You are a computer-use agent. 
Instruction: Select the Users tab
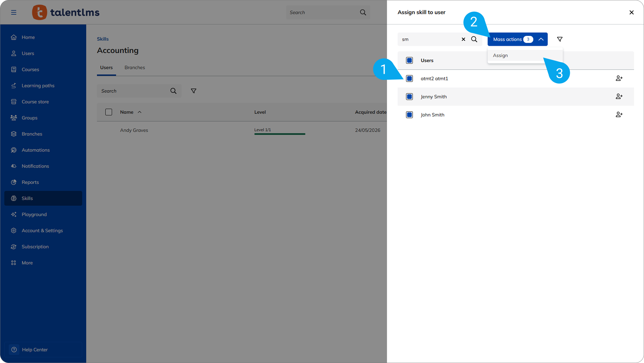[106, 67]
